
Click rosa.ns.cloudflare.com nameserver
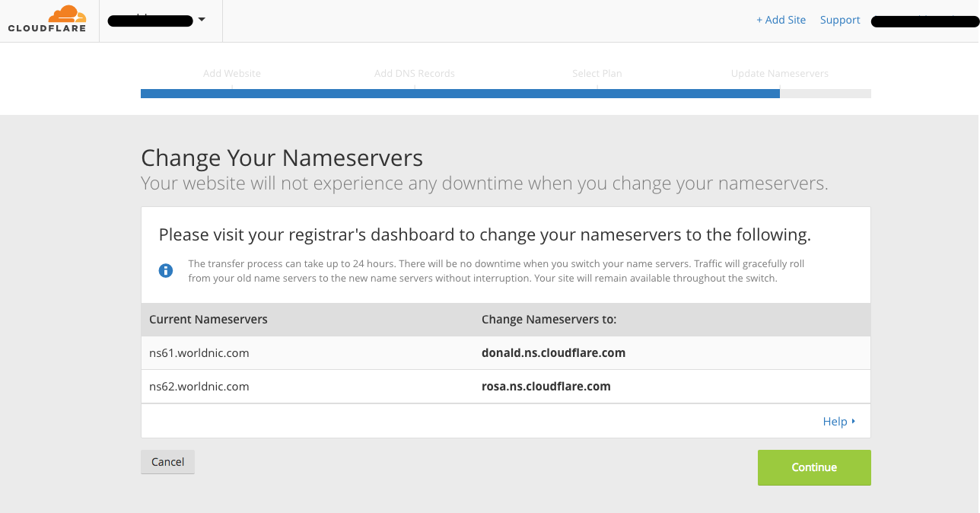click(x=546, y=387)
